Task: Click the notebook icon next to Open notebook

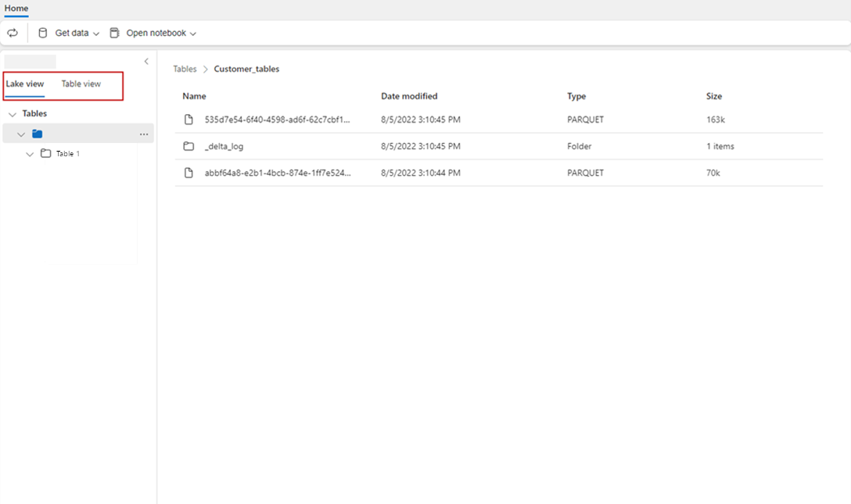Action: pos(114,33)
